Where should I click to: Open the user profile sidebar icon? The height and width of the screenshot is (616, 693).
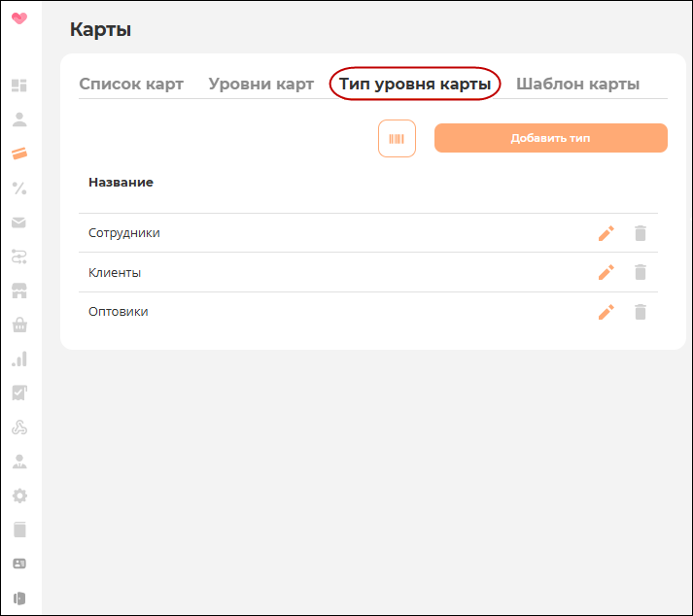(19, 120)
